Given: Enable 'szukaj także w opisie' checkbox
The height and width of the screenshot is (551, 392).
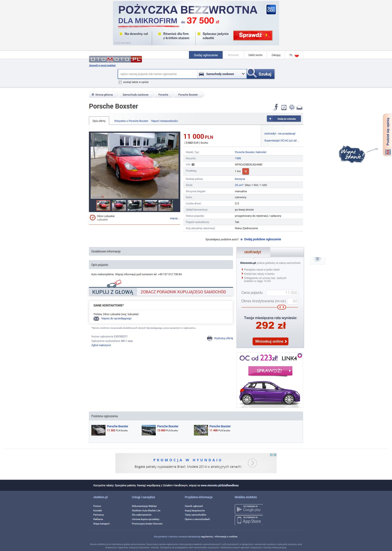Looking at the screenshot, I should (120, 82).
